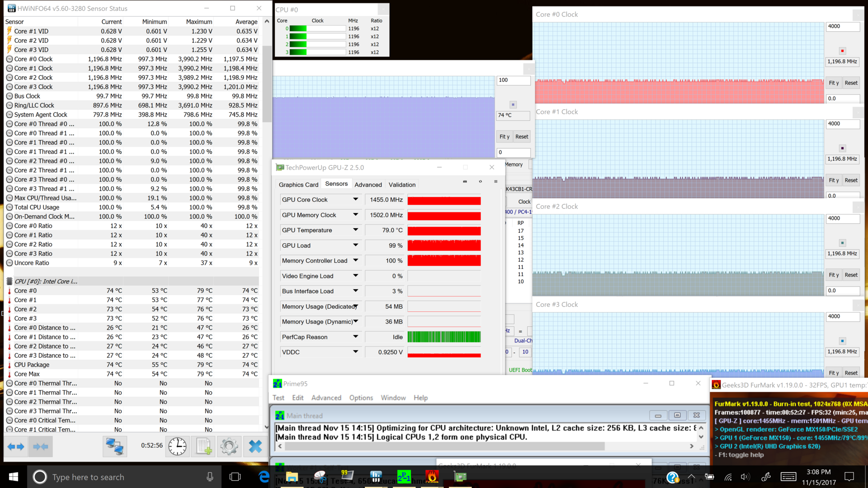Click the HWiNFO sensor list scroll-down arrow
868x488 pixels.
point(266,427)
